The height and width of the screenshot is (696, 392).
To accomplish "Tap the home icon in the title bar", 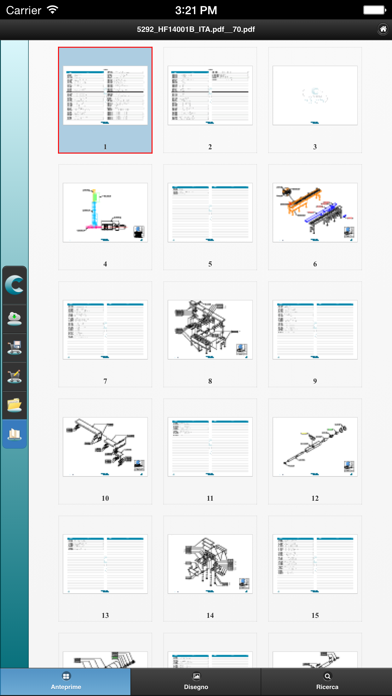I will [x=383, y=29].
